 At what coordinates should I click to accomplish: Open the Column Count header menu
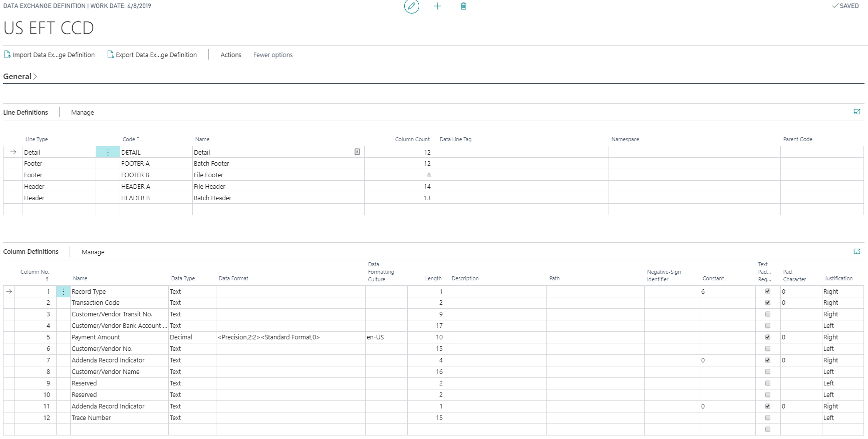pyautogui.click(x=412, y=139)
